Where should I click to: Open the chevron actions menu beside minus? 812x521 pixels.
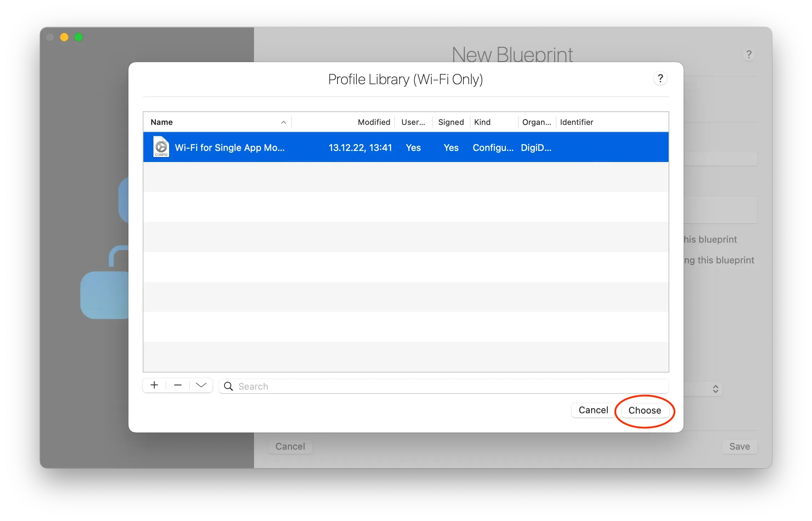click(201, 385)
